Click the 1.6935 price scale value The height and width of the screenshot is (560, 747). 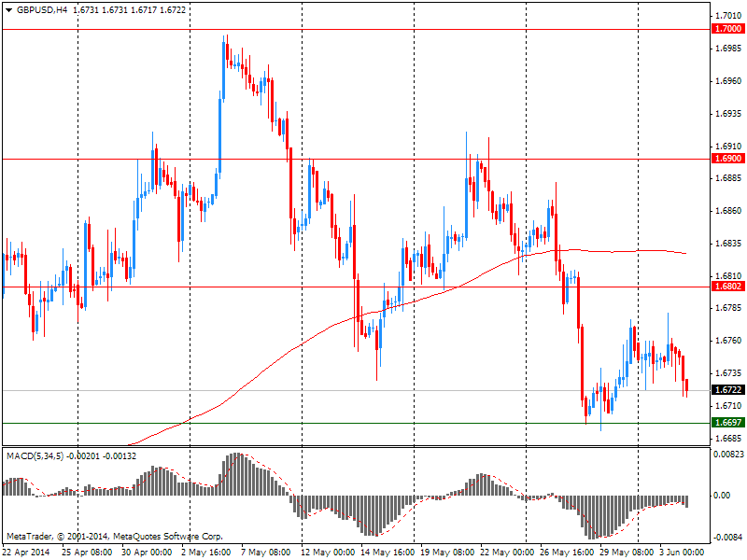728,113
